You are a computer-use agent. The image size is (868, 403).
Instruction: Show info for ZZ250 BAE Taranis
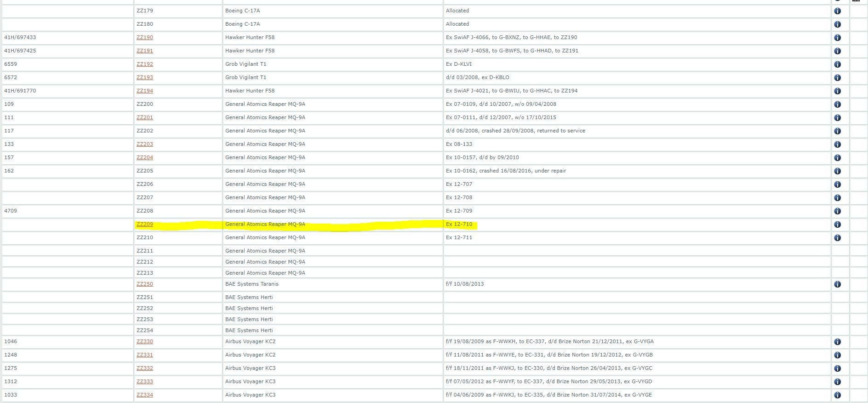click(x=837, y=284)
